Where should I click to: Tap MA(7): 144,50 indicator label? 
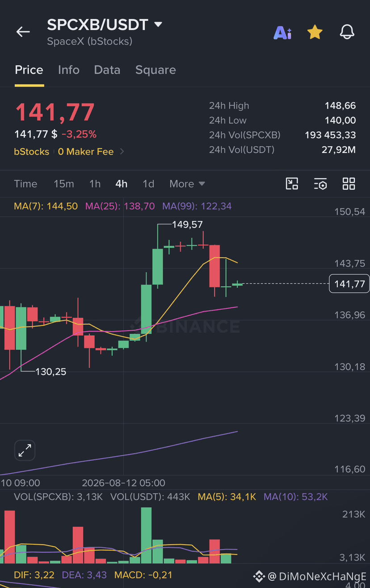[46, 206]
